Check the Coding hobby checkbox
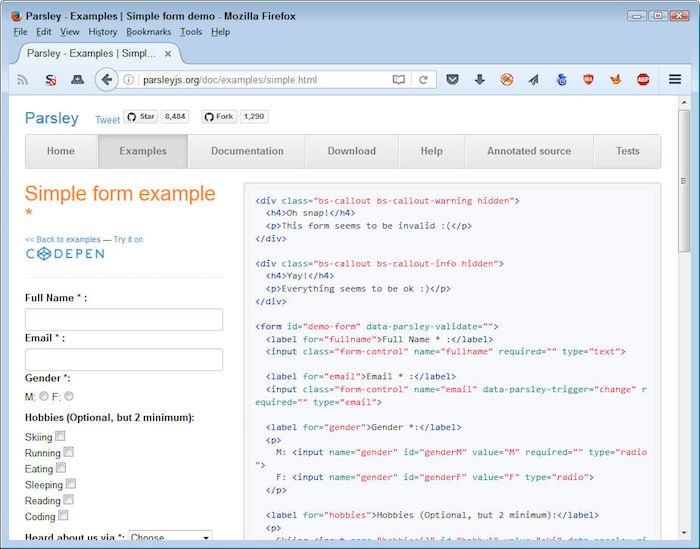Screen dimensions: 700x549 pyautogui.click(x=63, y=516)
